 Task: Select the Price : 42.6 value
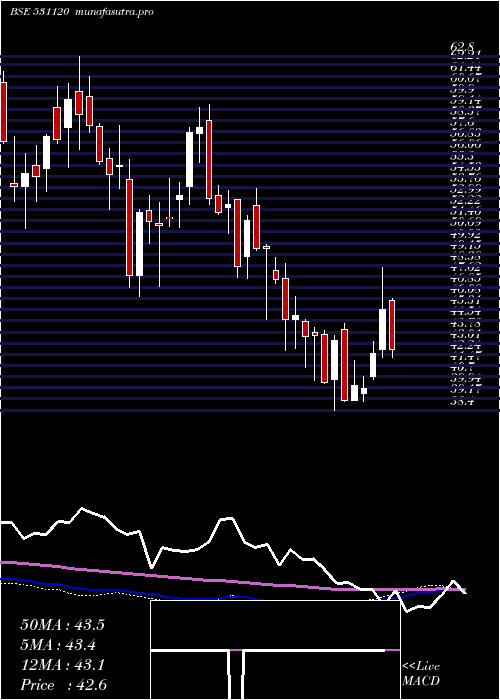[63, 685]
